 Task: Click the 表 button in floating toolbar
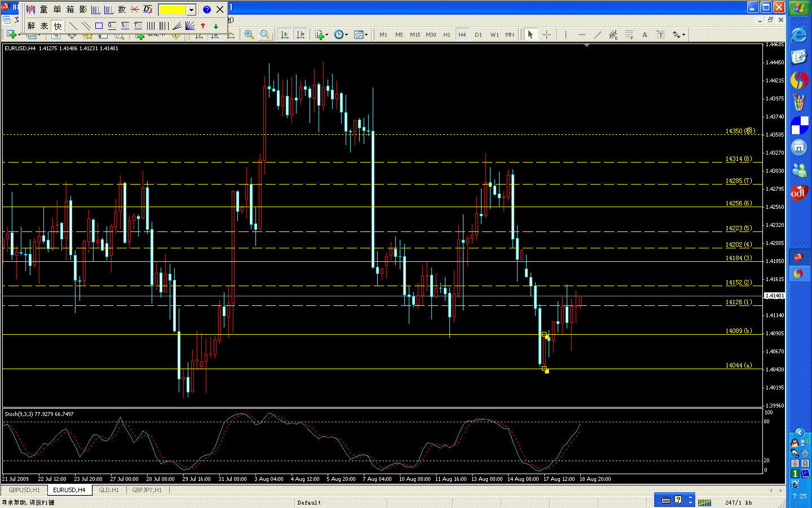[x=44, y=26]
